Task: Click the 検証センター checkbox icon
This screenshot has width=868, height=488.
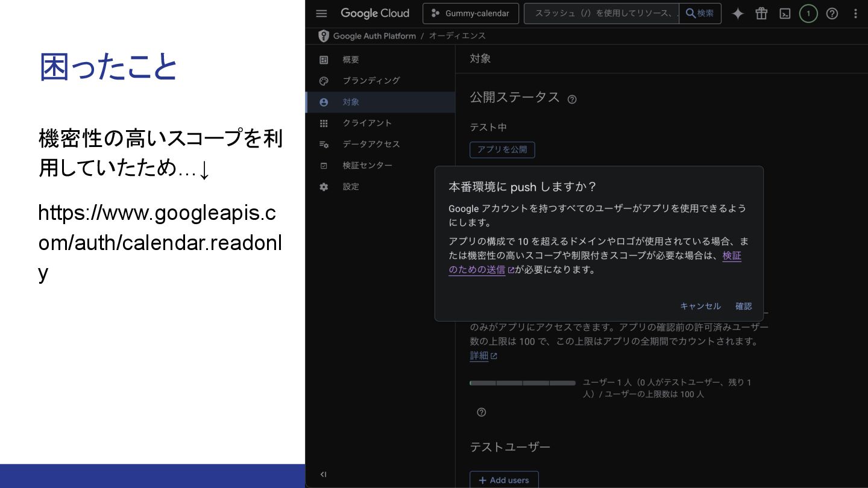Action: point(324,166)
